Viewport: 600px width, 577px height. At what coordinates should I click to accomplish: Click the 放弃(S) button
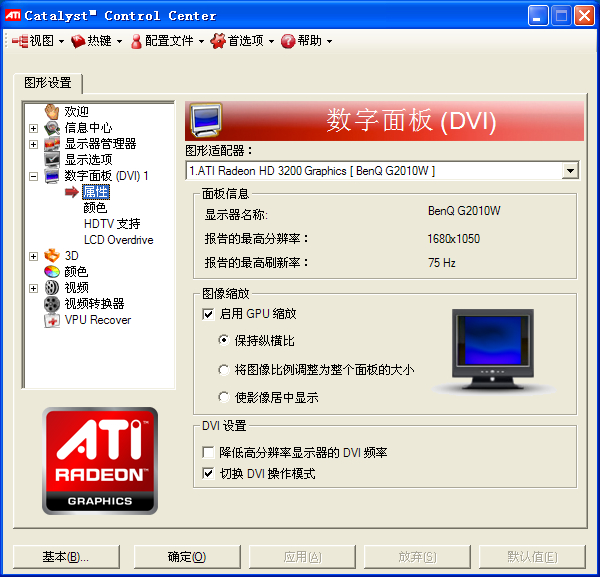[417, 557]
